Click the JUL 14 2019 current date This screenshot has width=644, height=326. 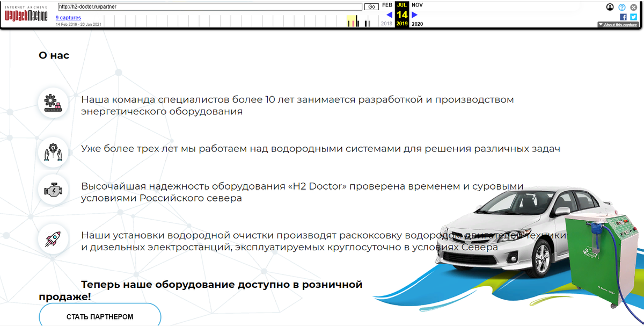click(x=402, y=15)
